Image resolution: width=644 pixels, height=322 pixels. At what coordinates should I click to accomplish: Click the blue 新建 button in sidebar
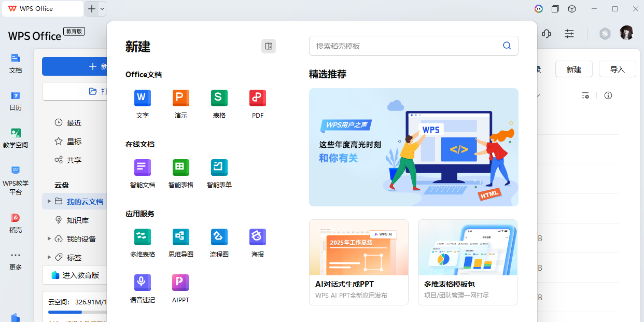pyautogui.click(x=75, y=66)
